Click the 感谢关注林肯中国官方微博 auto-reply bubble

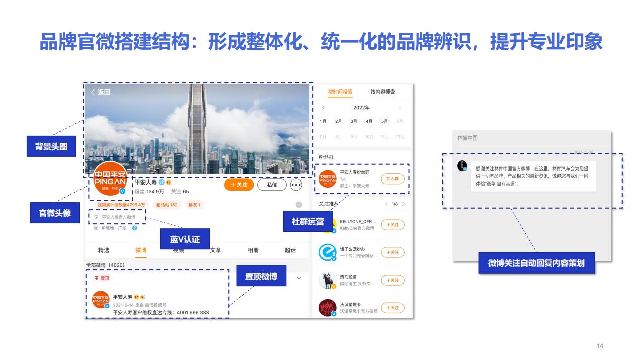point(533,176)
